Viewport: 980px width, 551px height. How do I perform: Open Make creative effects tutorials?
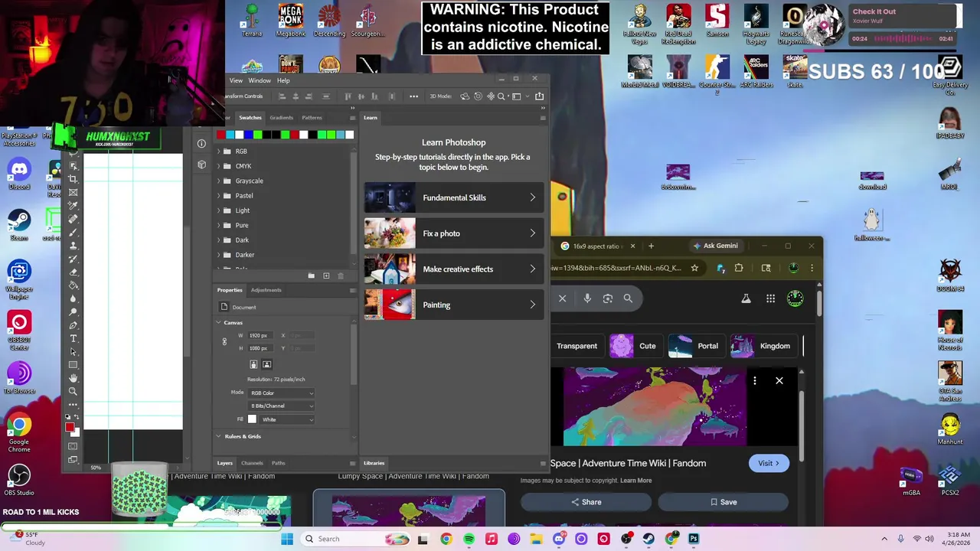[453, 269]
